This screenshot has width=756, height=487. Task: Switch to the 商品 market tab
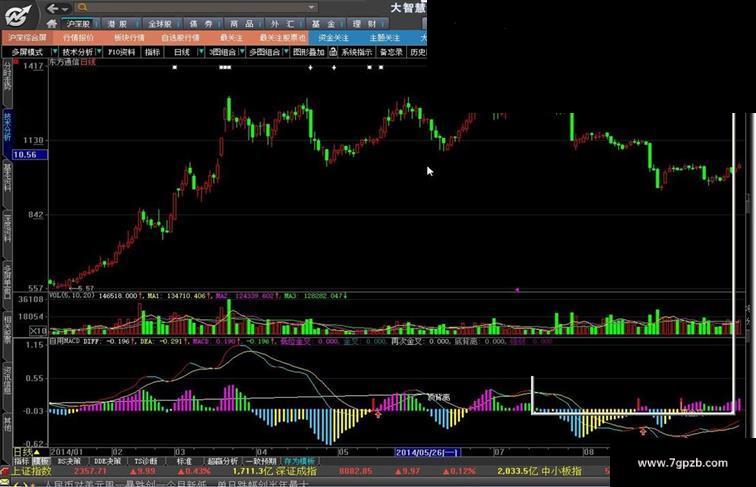point(242,24)
